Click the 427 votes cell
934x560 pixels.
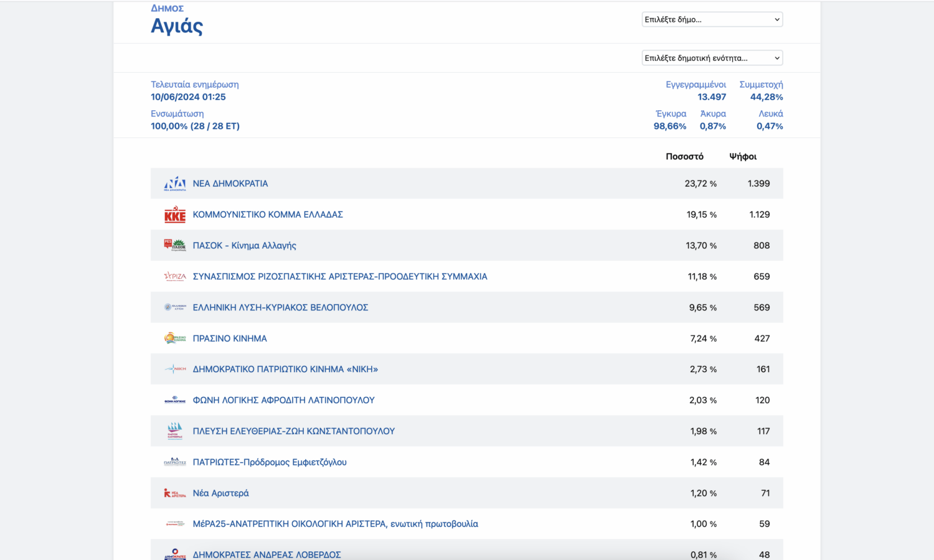(762, 338)
